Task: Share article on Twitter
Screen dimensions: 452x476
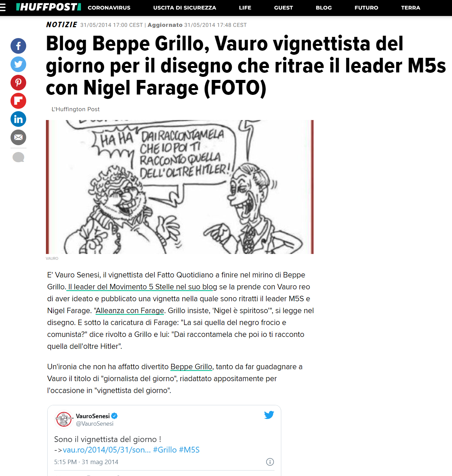Action: 18,64
